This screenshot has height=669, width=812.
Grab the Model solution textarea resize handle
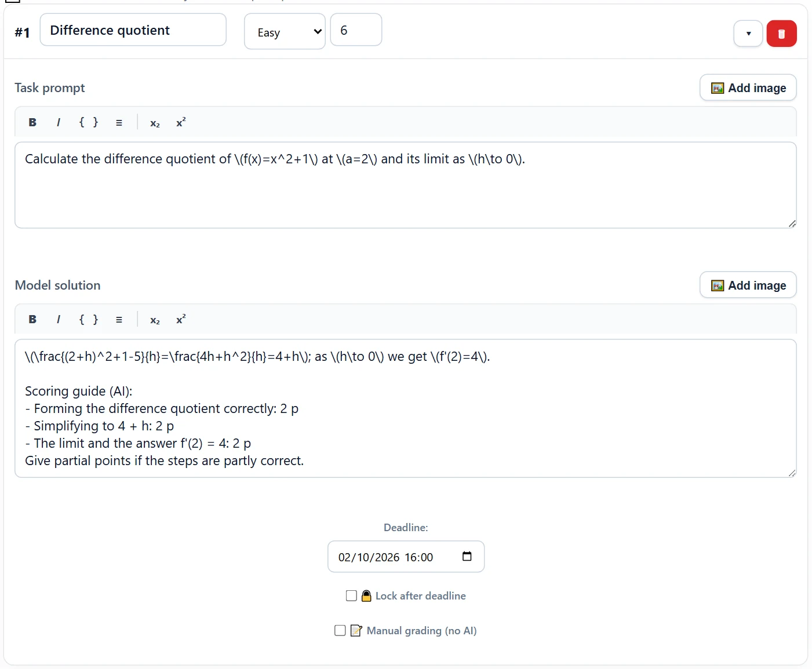[792, 473]
